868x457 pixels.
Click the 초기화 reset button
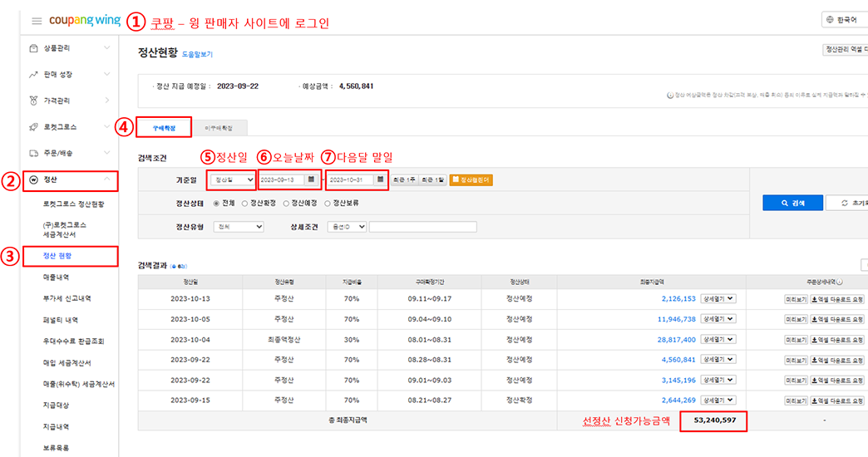pos(847,203)
